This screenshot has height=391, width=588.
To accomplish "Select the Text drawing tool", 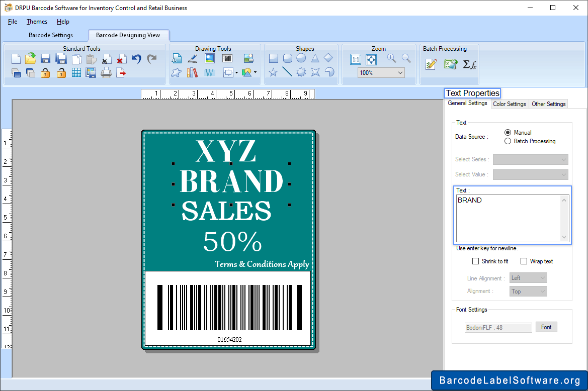I will (x=177, y=58).
